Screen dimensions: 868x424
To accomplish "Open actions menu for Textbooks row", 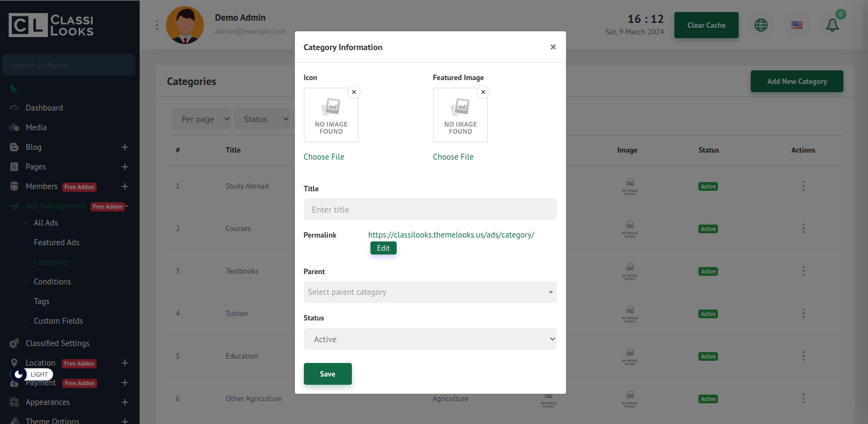I will pos(803,271).
